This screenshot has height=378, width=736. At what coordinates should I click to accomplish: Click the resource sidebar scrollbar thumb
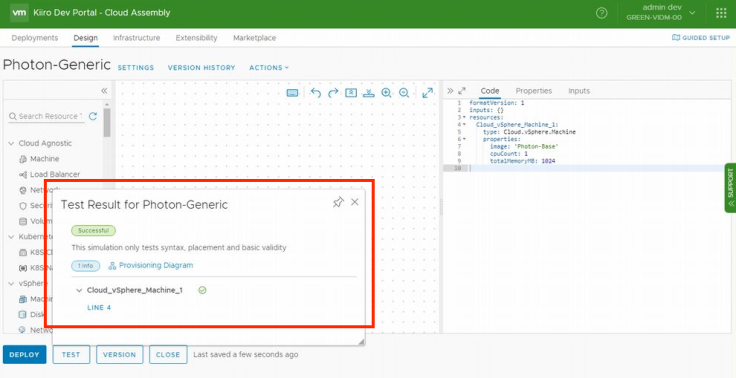[107, 122]
